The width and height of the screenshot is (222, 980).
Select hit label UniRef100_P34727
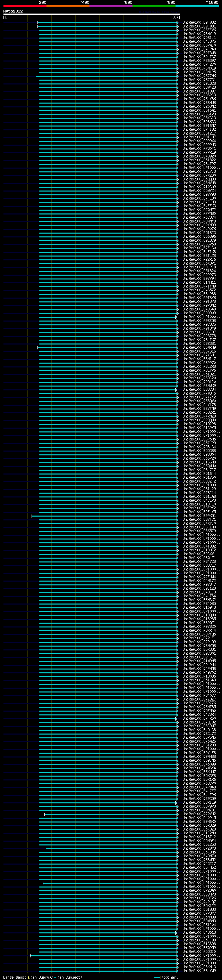tap(199, 470)
